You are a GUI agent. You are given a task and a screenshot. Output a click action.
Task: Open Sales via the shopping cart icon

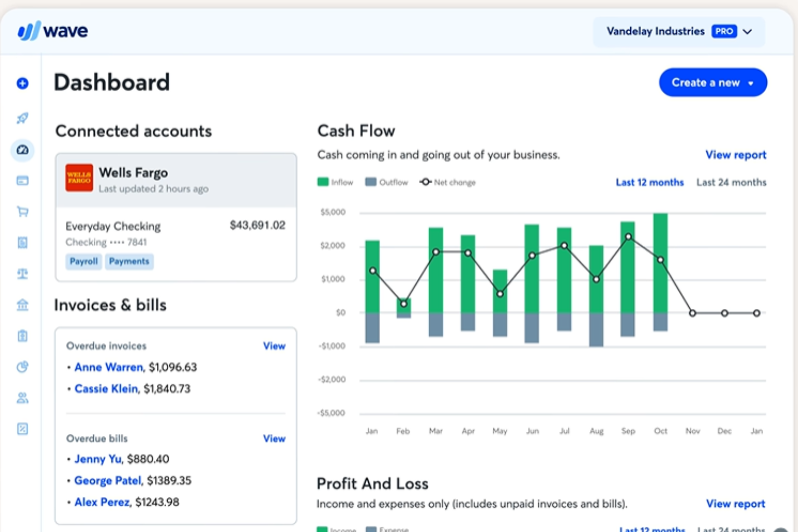(x=22, y=211)
